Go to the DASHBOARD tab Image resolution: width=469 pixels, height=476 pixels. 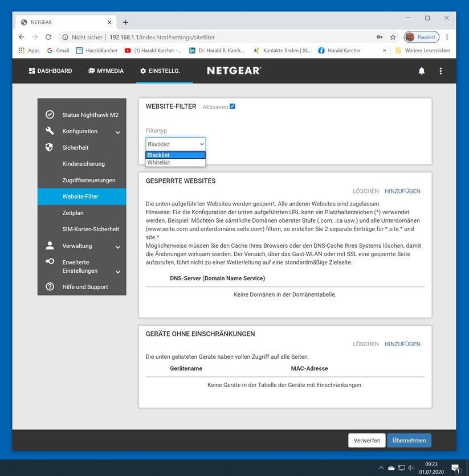50,71
